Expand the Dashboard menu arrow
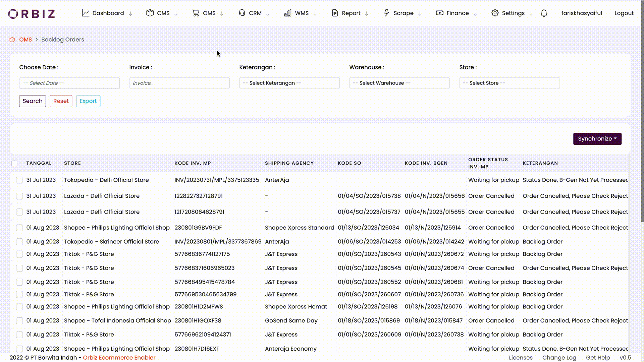 pos(130,13)
